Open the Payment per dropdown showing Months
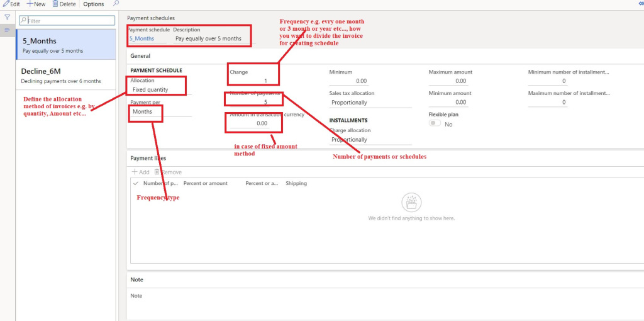This screenshot has width=644, height=321. point(160,111)
